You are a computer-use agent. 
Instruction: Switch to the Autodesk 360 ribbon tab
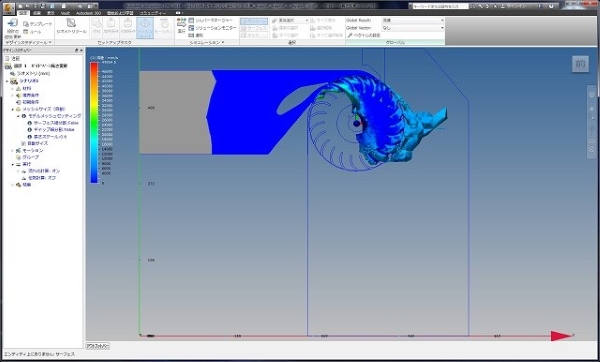(88, 13)
